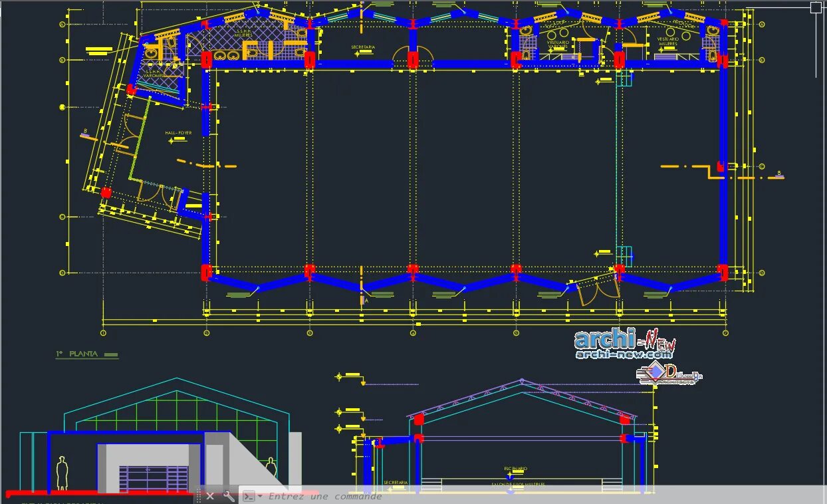The image size is (827, 504).
Task: Expand recent commands dropdown arrow
Action: tap(260, 496)
